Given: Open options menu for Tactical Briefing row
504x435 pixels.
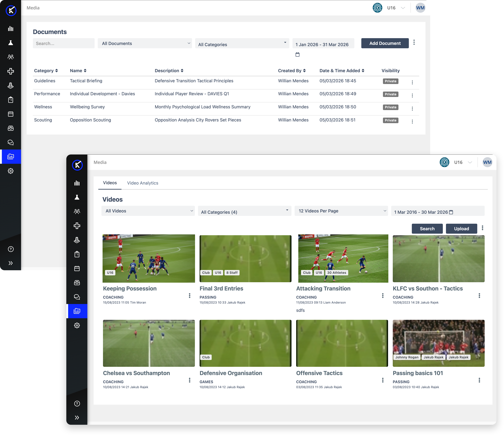Looking at the screenshot, I should coord(412,83).
